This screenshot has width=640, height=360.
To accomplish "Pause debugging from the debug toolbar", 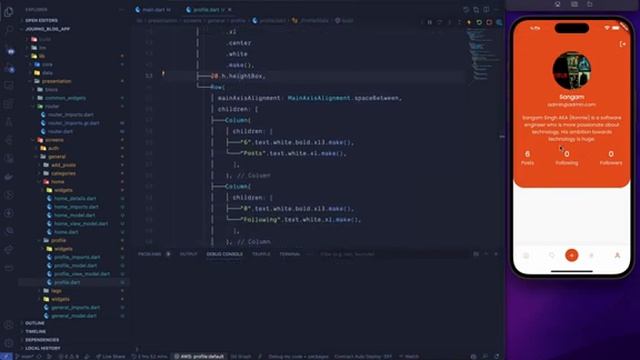I will [x=430, y=22].
